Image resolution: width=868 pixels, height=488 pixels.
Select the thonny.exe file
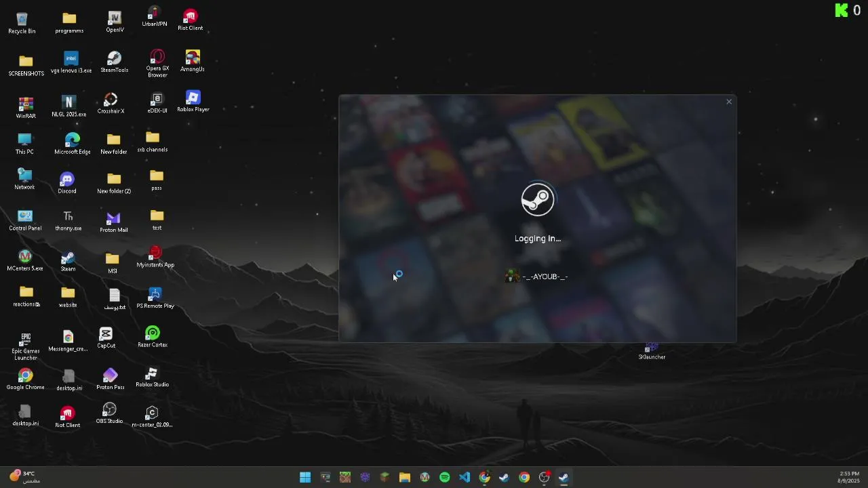point(68,221)
